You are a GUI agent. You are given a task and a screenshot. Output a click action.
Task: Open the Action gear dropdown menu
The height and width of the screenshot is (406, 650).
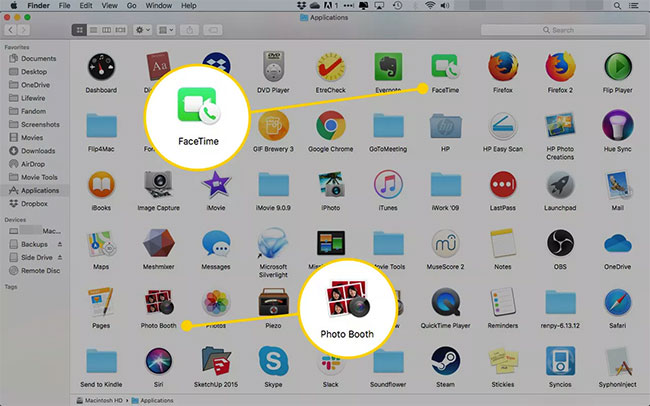(141, 30)
